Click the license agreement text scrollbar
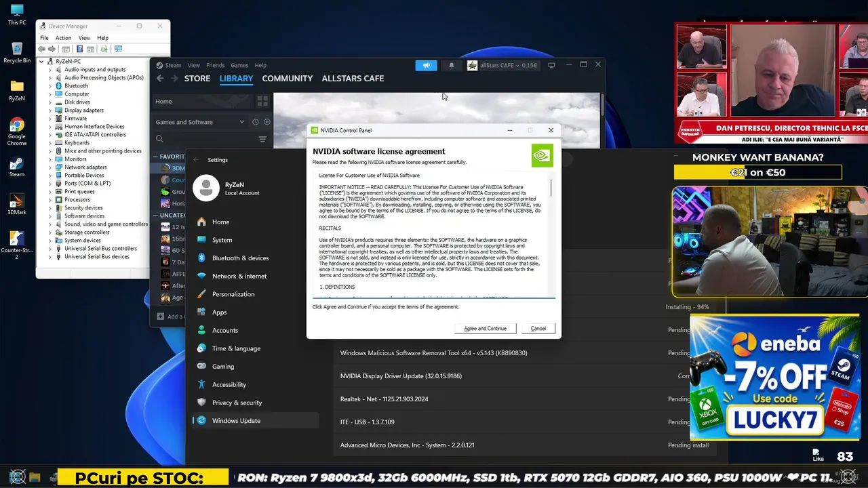The image size is (868, 488). tap(551, 188)
